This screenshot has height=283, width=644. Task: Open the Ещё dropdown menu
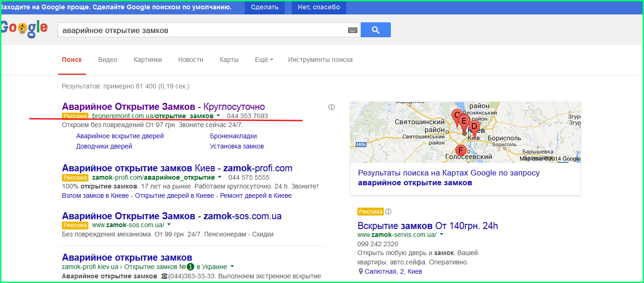click(264, 60)
